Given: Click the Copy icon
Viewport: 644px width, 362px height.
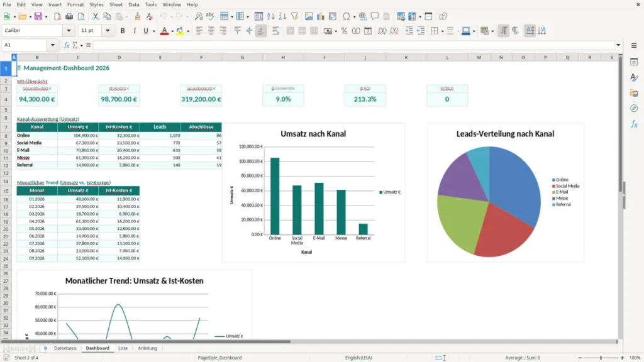Looking at the screenshot, I should [x=107, y=16].
